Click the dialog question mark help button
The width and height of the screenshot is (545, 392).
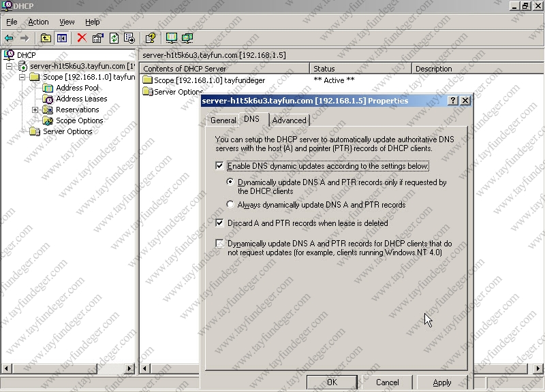point(452,101)
